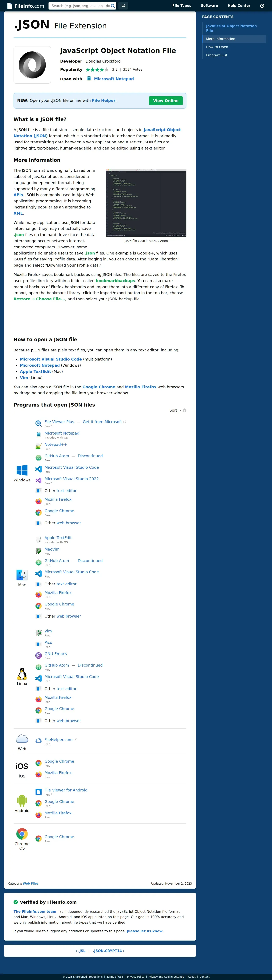The width and height of the screenshot is (272, 980).
Task: Click the Vim icon in Linux section
Action: tap(38, 633)
